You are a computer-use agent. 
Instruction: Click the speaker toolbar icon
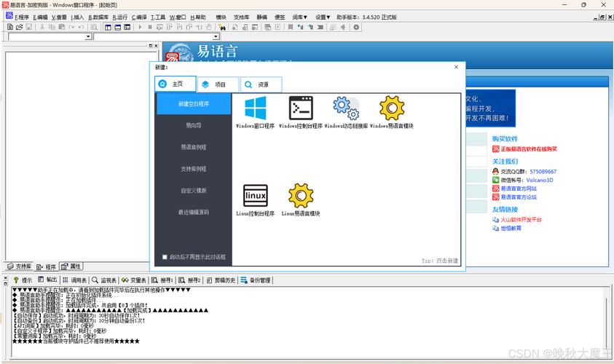click(343, 27)
